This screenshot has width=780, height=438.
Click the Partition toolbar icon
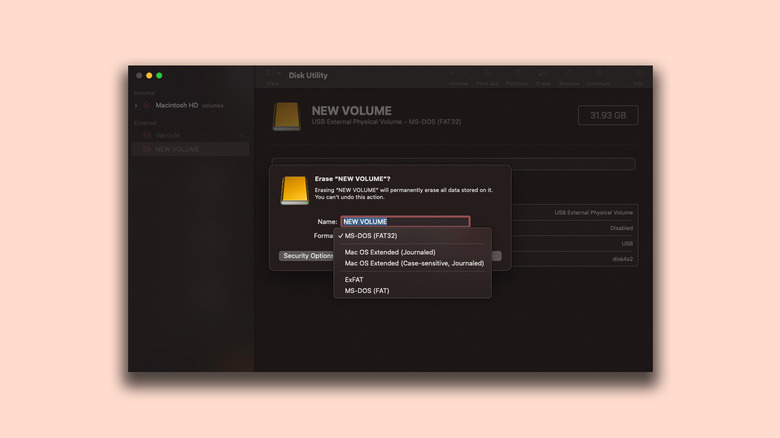tap(516, 77)
